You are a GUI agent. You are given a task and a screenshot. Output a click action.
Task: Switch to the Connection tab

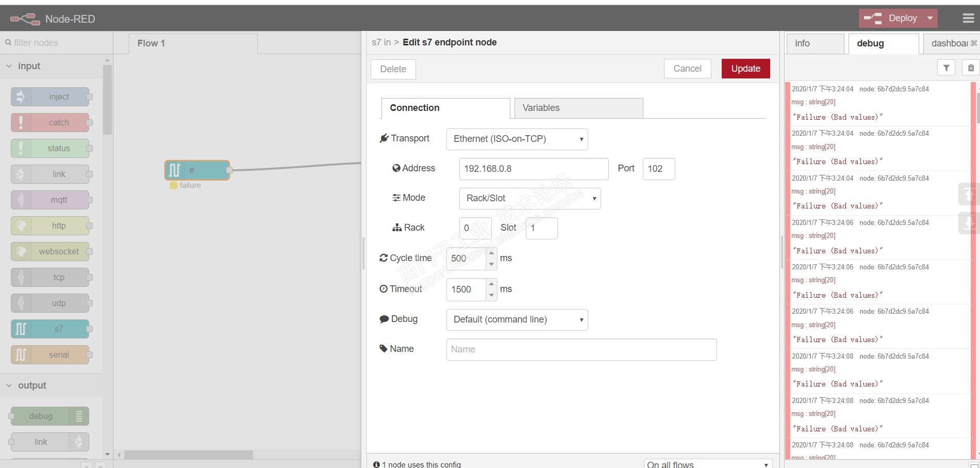pyautogui.click(x=445, y=108)
